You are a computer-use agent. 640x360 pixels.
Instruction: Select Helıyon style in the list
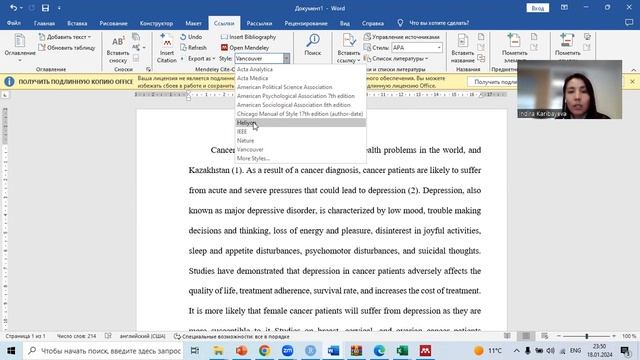[300, 122]
